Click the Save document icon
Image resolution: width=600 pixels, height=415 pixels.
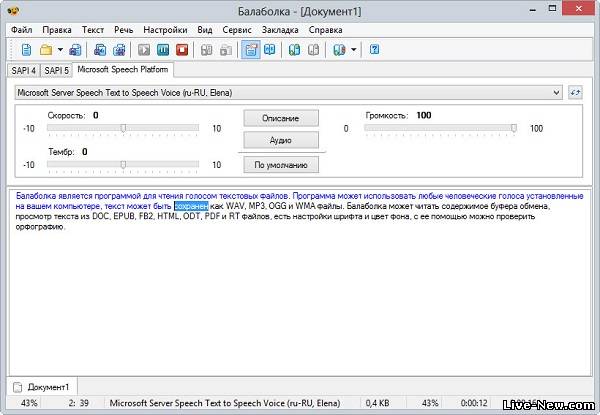click(x=75, y=49)
